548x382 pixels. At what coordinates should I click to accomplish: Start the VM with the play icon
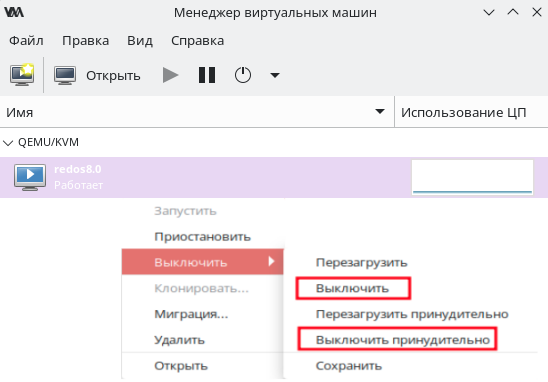(x=170, y=75)
